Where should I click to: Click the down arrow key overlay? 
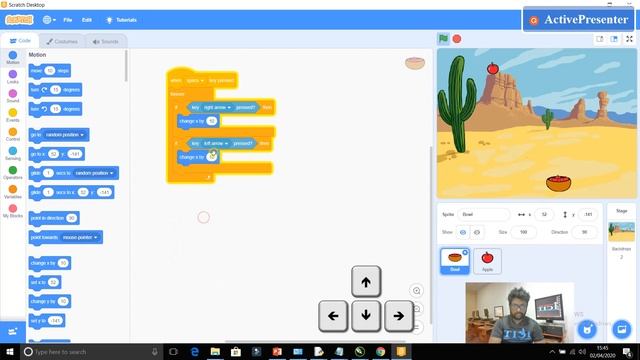click(366, 316)
